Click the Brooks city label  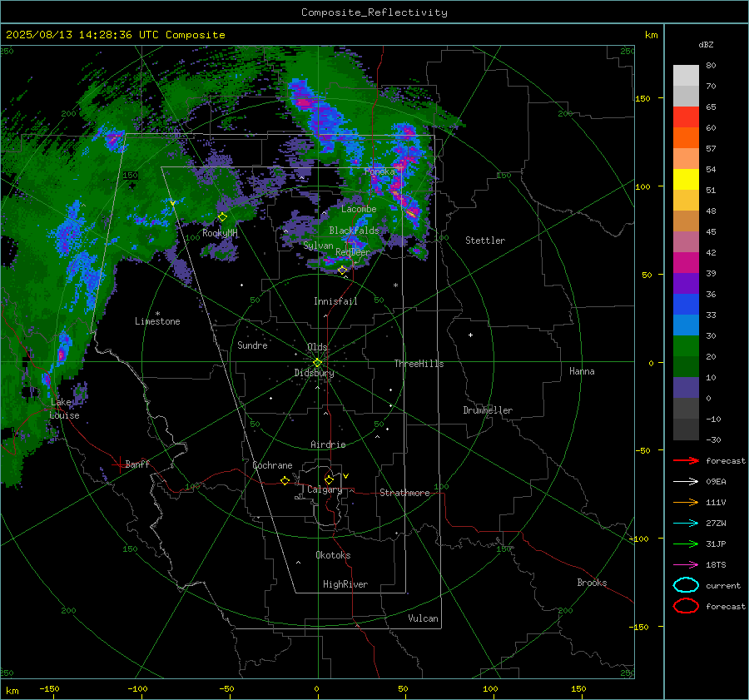tap(592, 583)
